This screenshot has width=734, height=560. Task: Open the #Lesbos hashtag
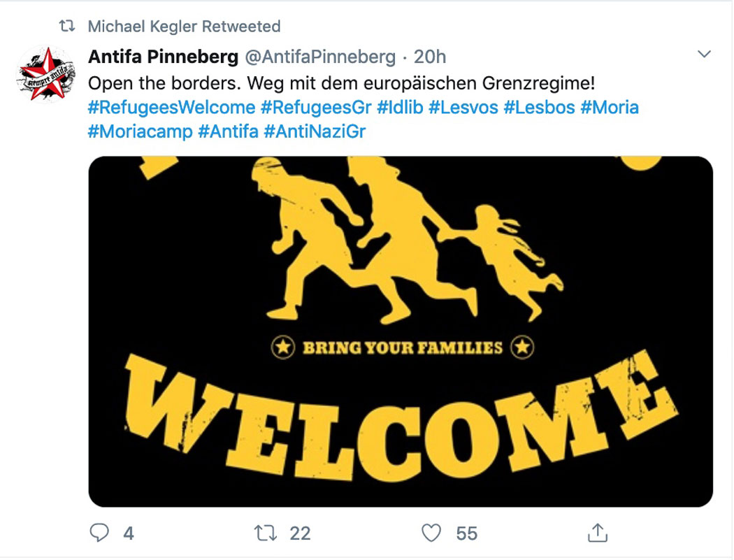[539, 107]
